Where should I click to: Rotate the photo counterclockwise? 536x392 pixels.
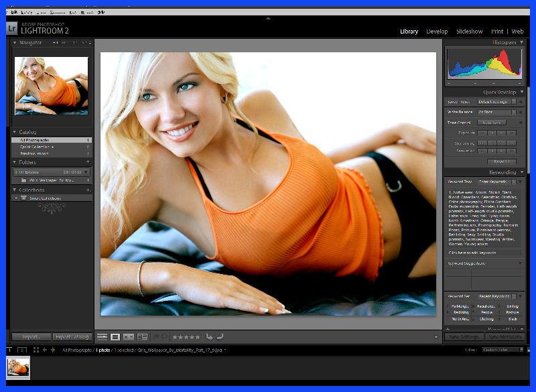click(x=210, y=338)
